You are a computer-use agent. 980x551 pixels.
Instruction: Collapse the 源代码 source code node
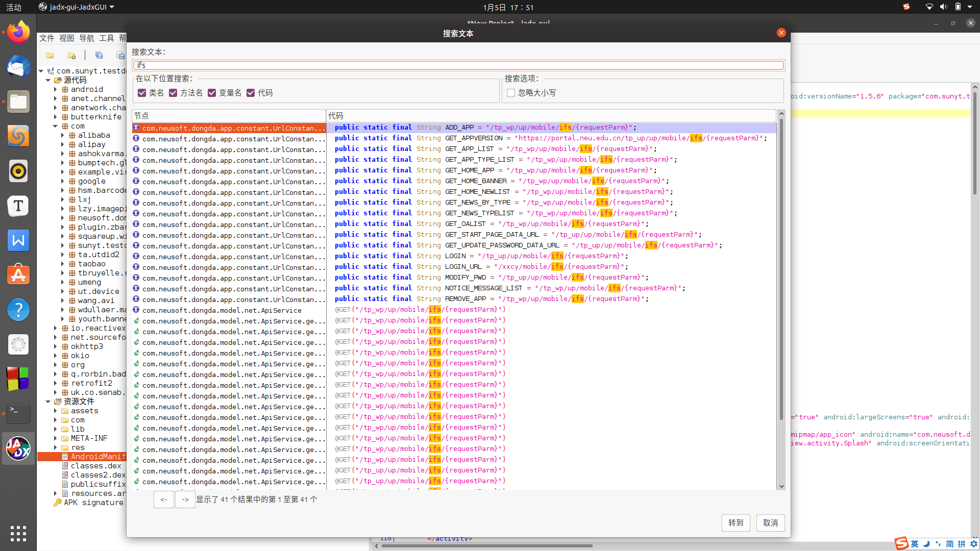48,80
